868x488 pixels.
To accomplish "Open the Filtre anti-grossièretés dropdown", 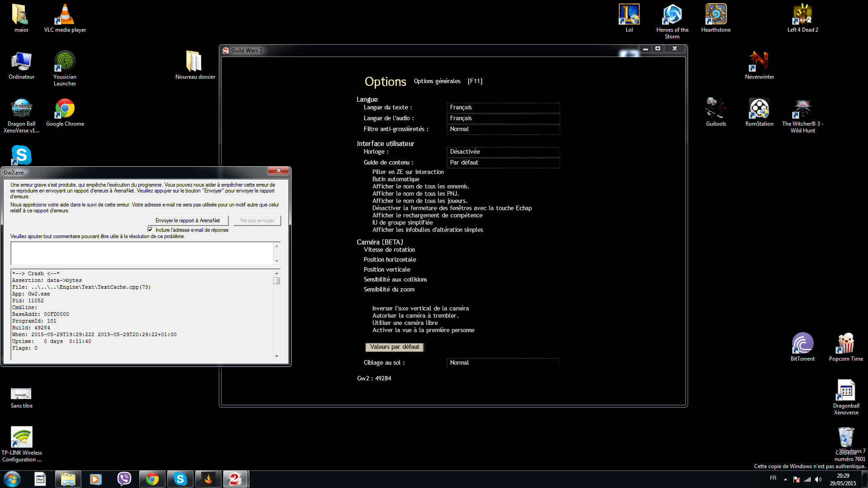I will (x=503, y=129).
